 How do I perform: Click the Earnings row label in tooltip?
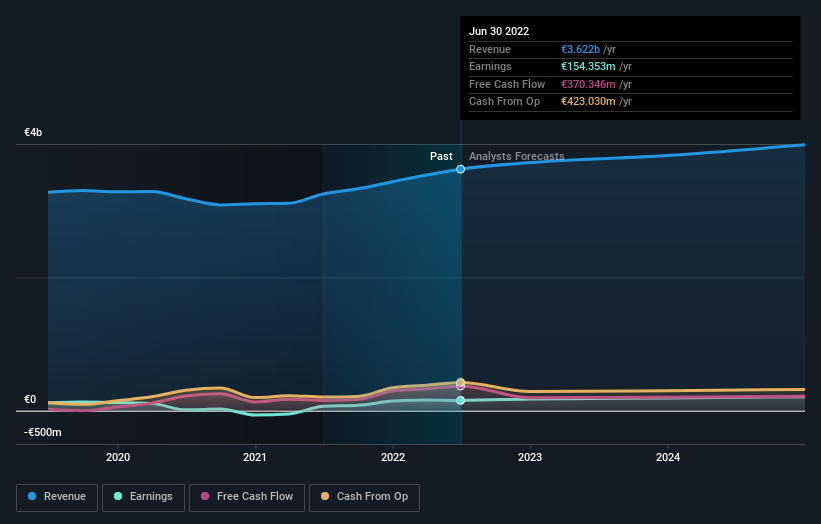[x=490, y=66]
